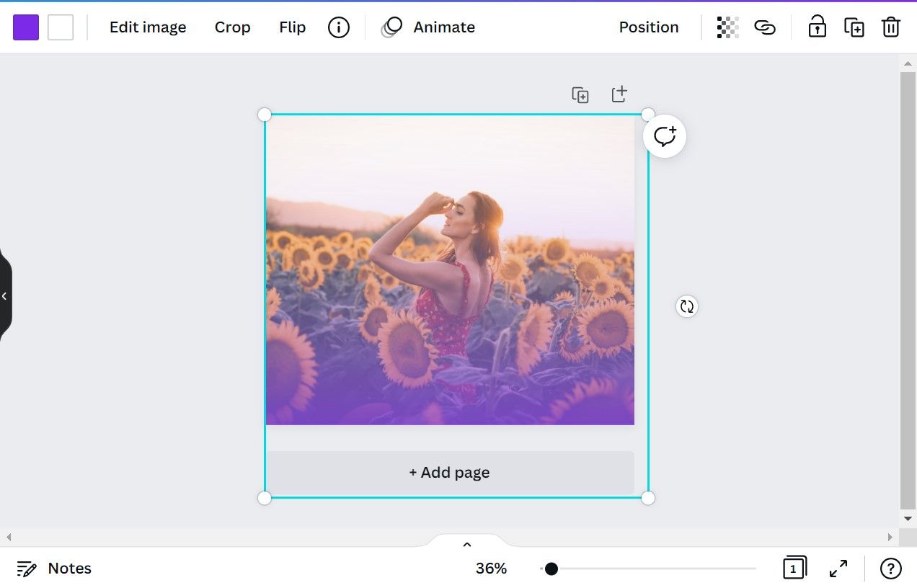Click the transparency checkerboard icon
Image resolution: width=917 pixels, height=588 pixels.
tap(727, 27)
